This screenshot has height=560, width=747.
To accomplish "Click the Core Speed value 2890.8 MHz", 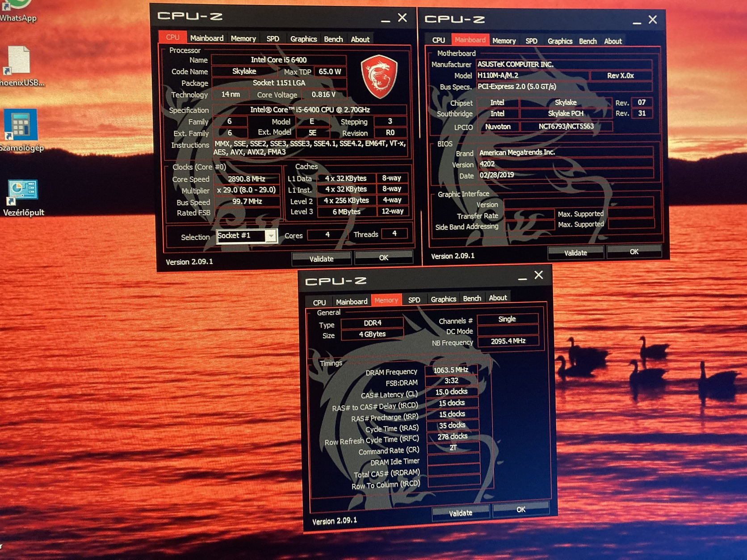I will (x=247, y=179).
